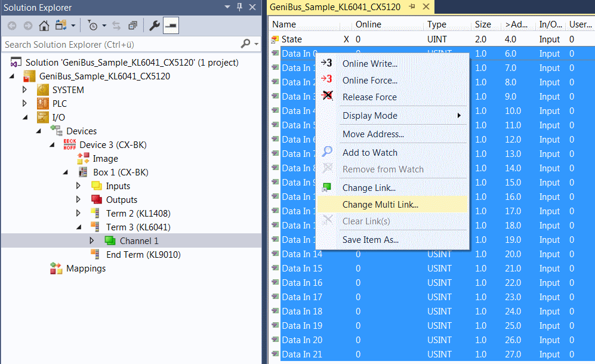The width and height of the screenshot is (595, 364).
Task: Select the Data In 14 row
Action: coord(432,254)
